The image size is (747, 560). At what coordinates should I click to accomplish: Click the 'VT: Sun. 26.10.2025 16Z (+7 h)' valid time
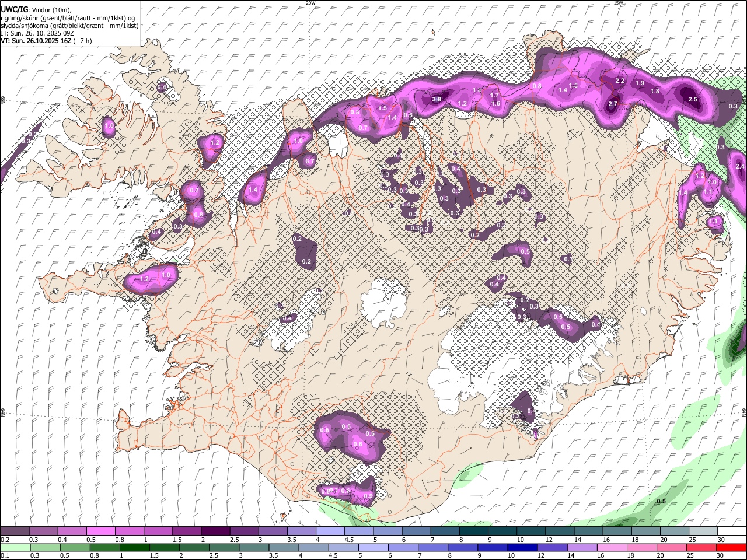46,41
